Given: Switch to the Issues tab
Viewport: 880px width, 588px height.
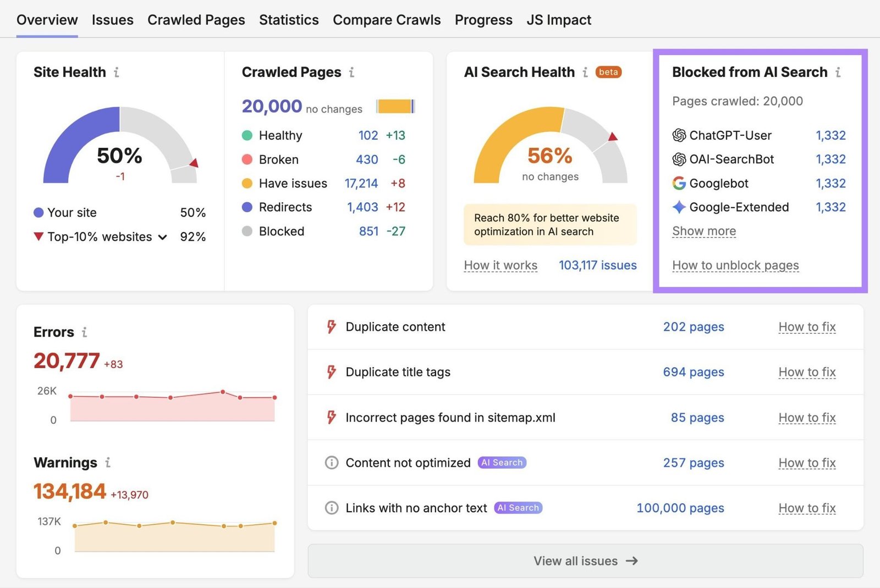Looking at the screenshot, I should click(113, 20).
